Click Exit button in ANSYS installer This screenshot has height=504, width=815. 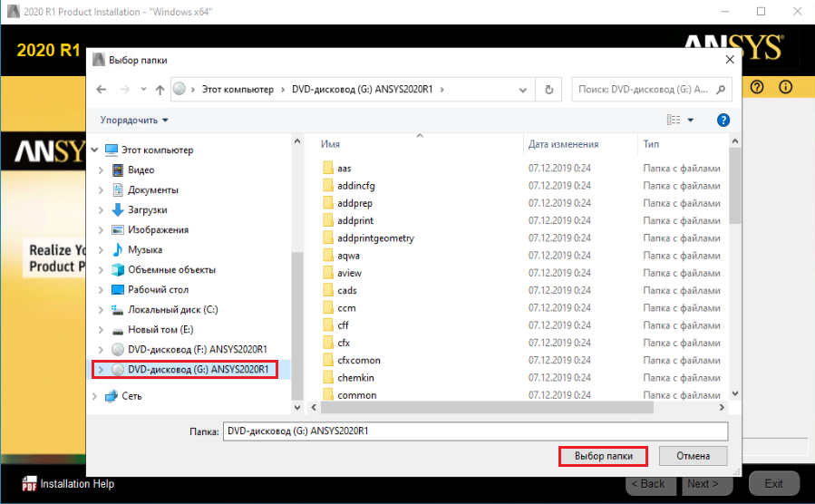click(773, 484)
